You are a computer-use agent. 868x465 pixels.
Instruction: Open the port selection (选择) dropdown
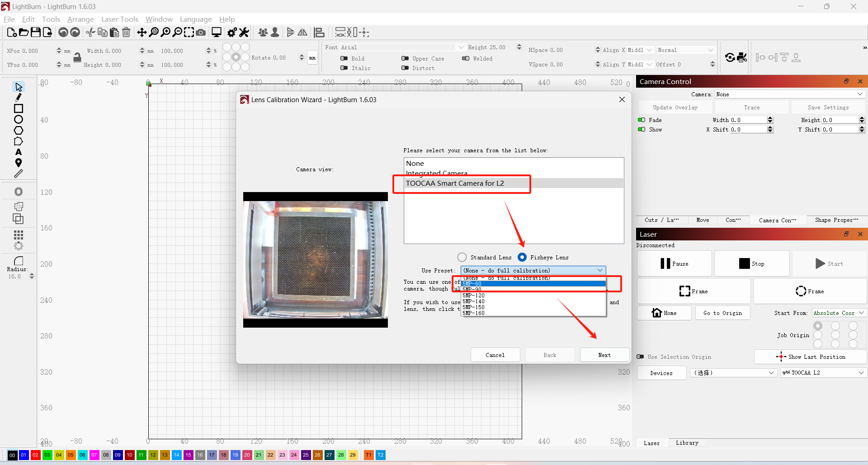733,372
